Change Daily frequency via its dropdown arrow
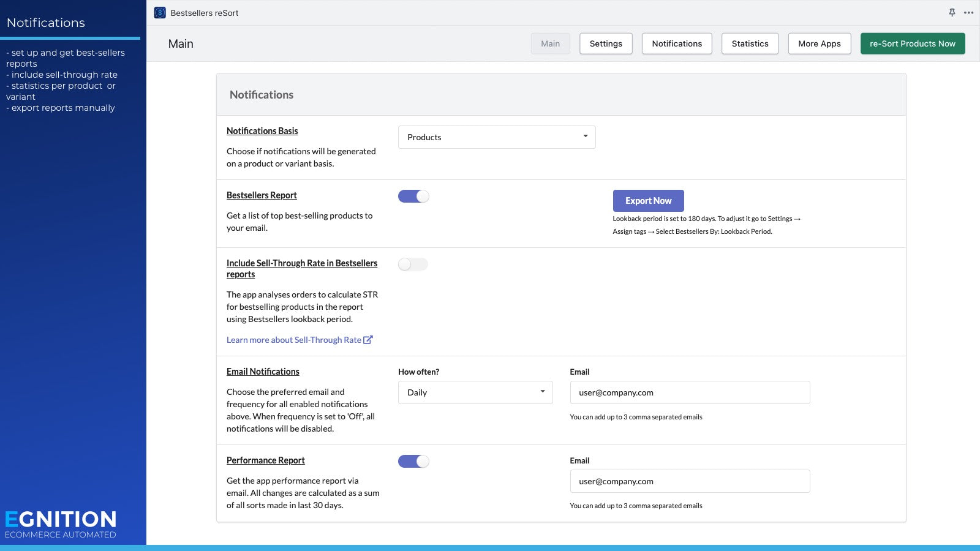The image size is (980, 551). (x=543, y=392)
